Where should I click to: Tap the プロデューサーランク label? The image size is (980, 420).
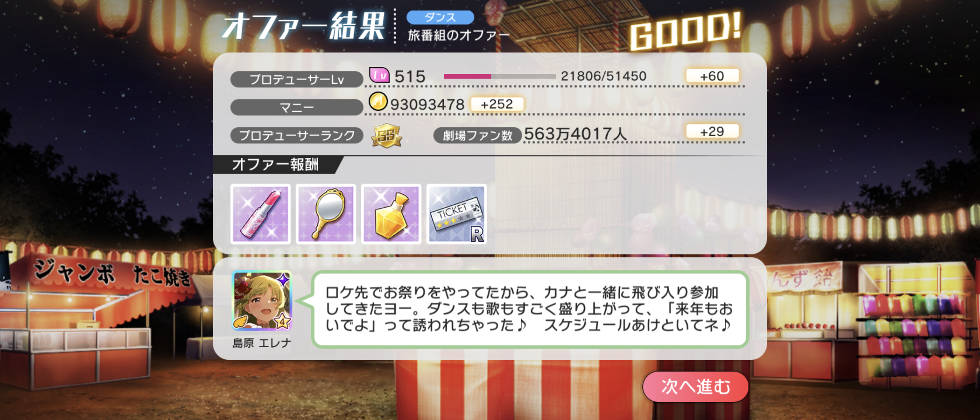pos(297,135)
